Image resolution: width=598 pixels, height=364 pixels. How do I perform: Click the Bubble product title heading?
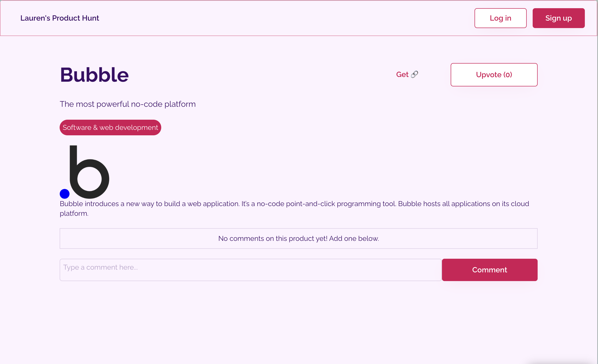coord(94,75)
